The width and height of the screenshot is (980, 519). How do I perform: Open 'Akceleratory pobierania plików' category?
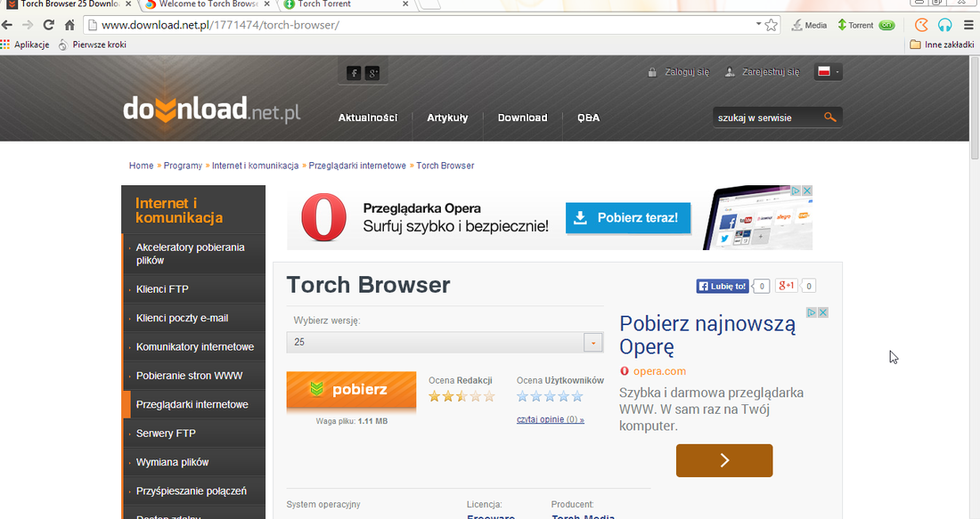[x=194, y=254]
